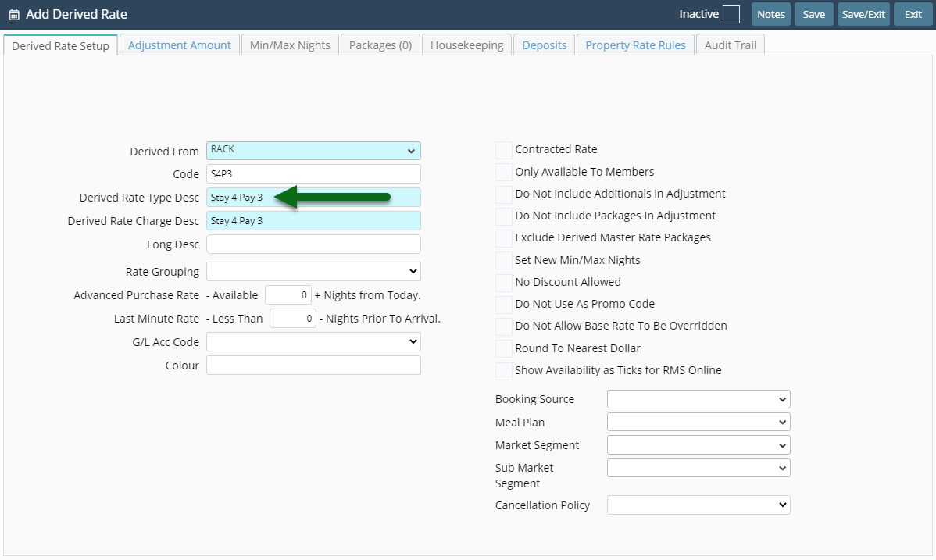936x560 pixels.
Task: Click the Derived Rate Charge Desc field
Action: [x=313, y=221]
